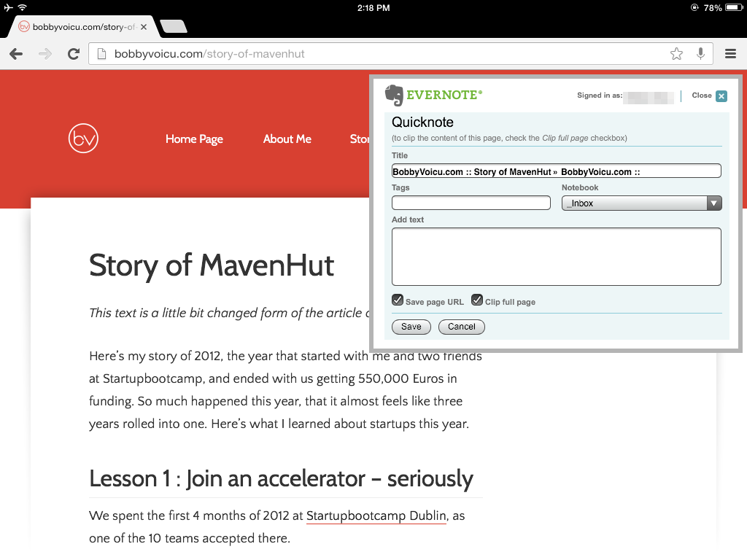This screenshot has width=747, height=560.
Task: Focus the Quicknote Title field
Action: [557, 171]
